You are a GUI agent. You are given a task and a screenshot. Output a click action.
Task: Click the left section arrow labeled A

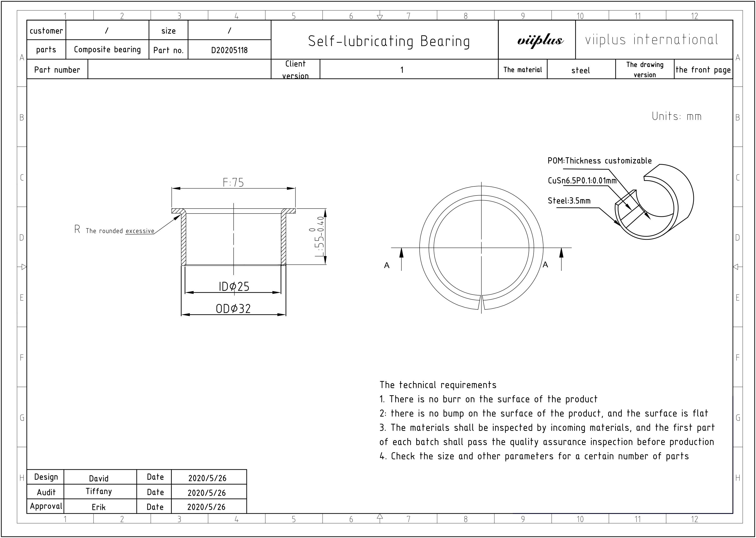click(401, 259)
